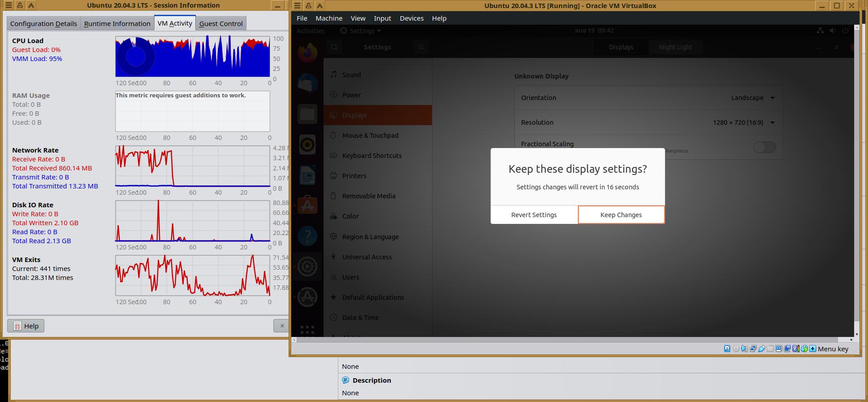This screenshot has height=402, width=868.
Task: Open the File menu
Action: coord(302,18)
